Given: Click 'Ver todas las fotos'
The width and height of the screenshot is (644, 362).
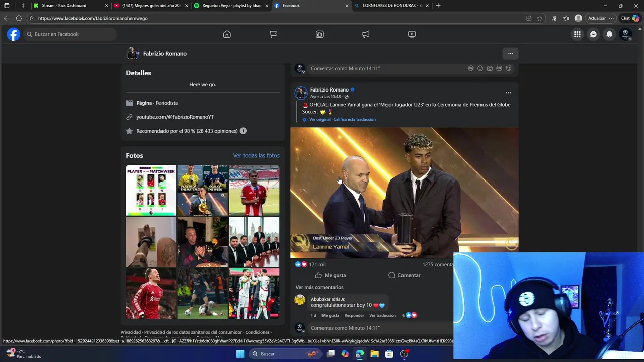Looking at the screenshot, I should click(256, 155).
